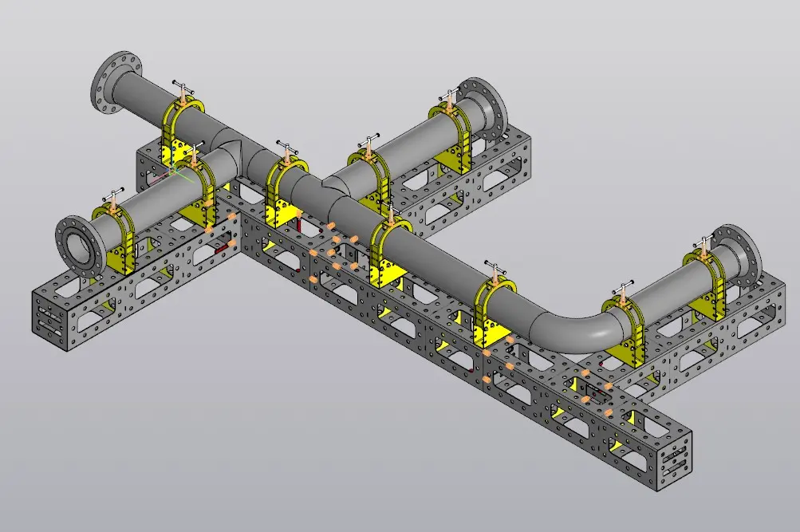The width and height of the screenshot is (800, 532).
Task: Select the coordinate origin triad on the model
Action: click(x=173, y=171)
